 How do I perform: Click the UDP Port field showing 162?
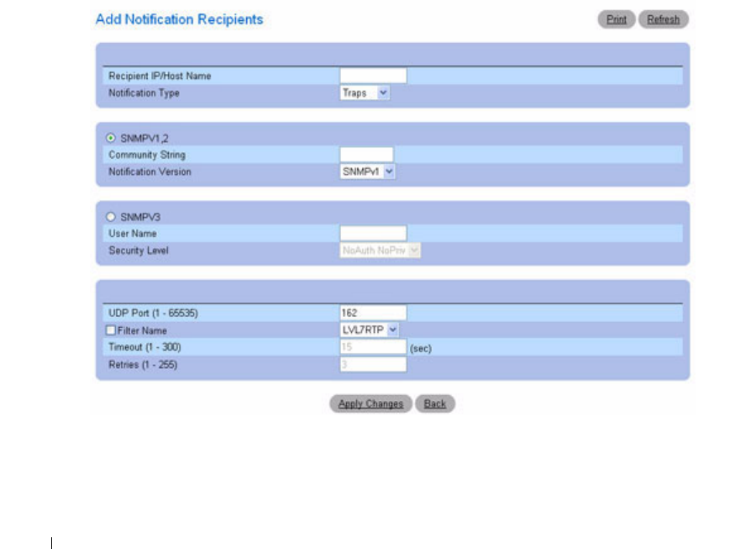(373, 313)
